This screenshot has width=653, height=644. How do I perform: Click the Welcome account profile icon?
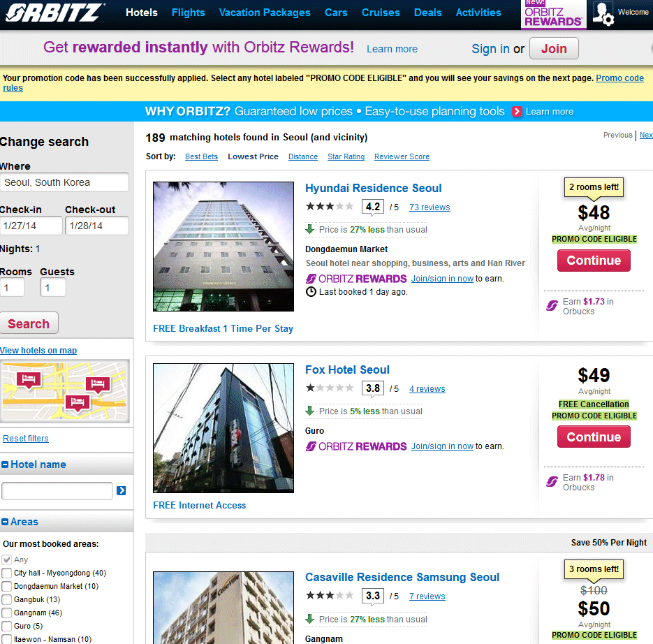(x=603, y=13)
